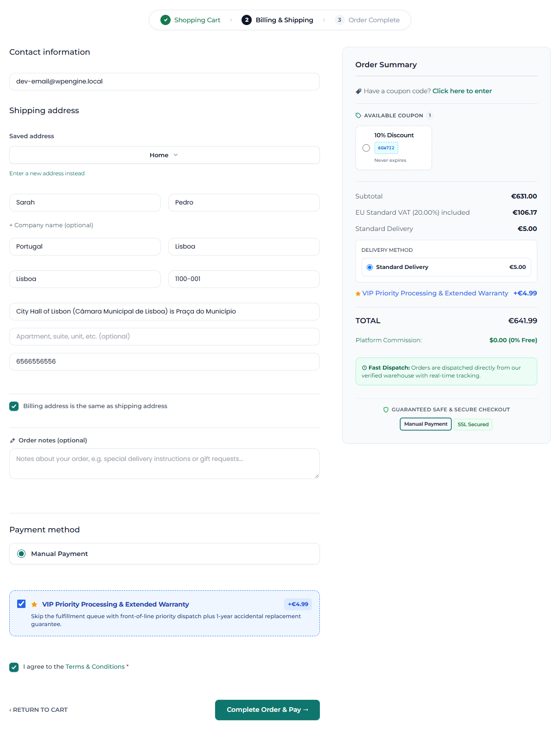Click the 'Never expires' coupon text
The image size is (560, 729).
(x=390, y=160)
